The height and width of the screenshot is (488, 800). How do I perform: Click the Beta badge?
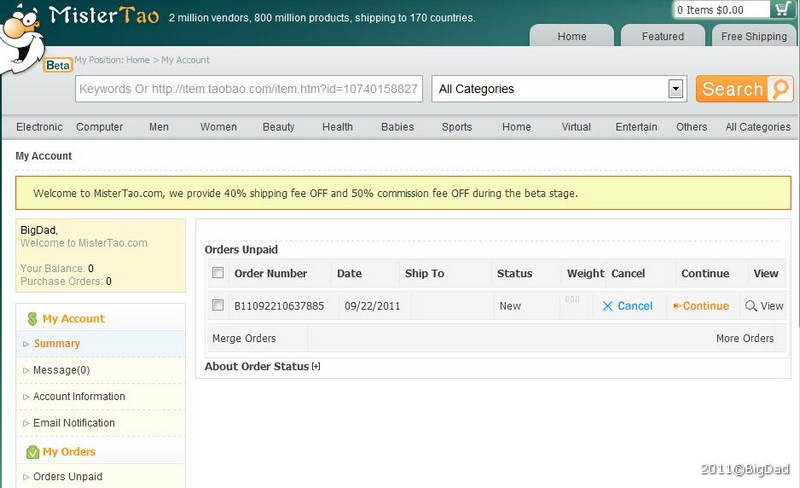(x=58, y=65)
